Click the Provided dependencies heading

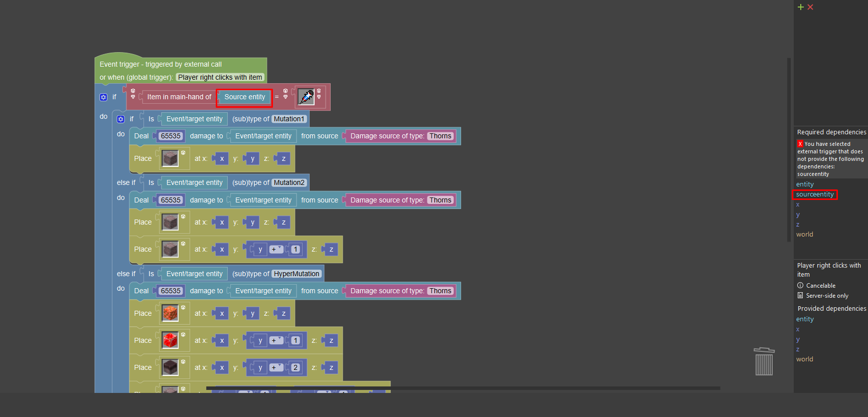tap(832, 309)
